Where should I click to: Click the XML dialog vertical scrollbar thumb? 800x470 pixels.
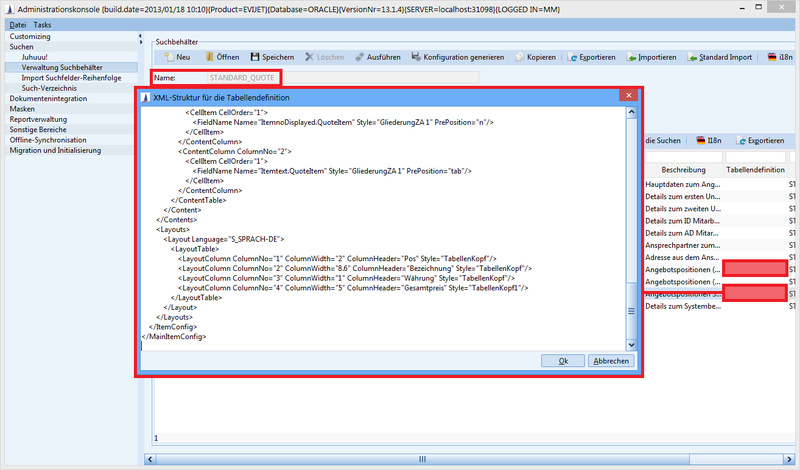pyautogui.click(x=630, y=295)
